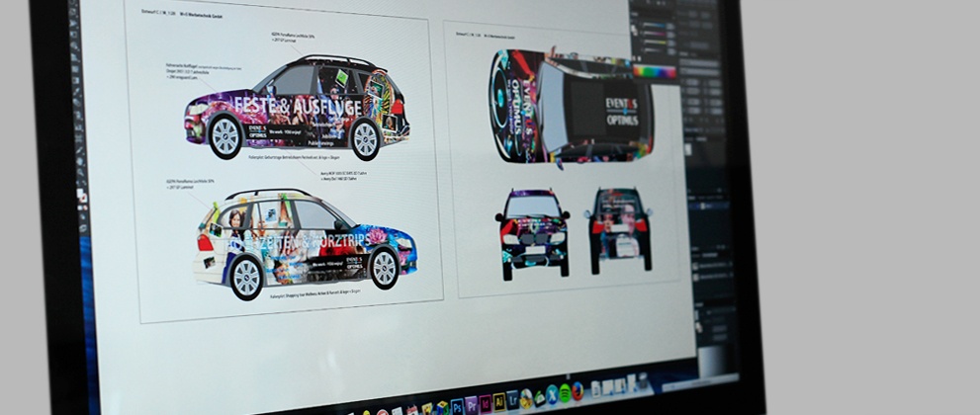980x415 pixels.
Task: Click the blue X icon in the dock
Action: click(x=552, y=395)
